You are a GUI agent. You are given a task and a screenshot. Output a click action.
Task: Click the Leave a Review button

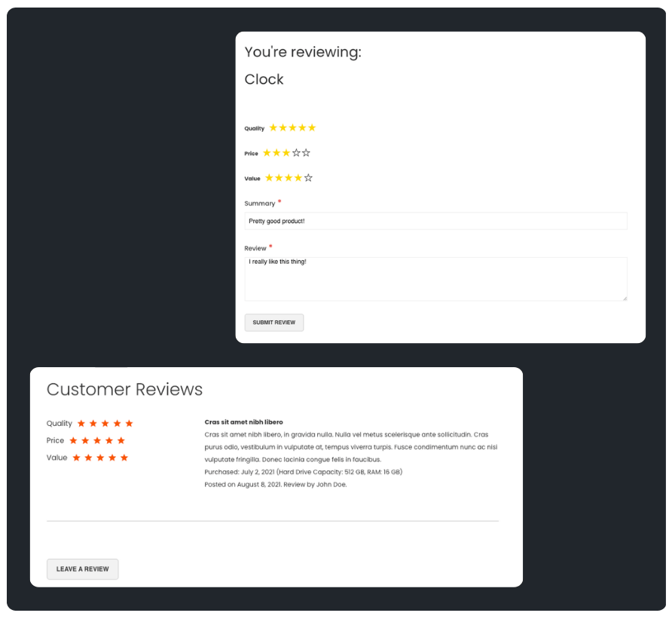pyautogui.click(x=82, y=569)
